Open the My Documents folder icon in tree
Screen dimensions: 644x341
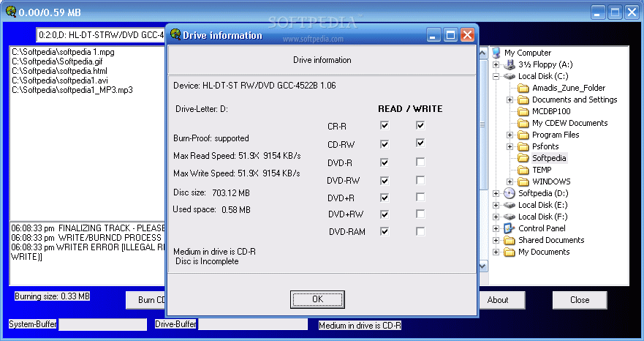coord(509,252)
